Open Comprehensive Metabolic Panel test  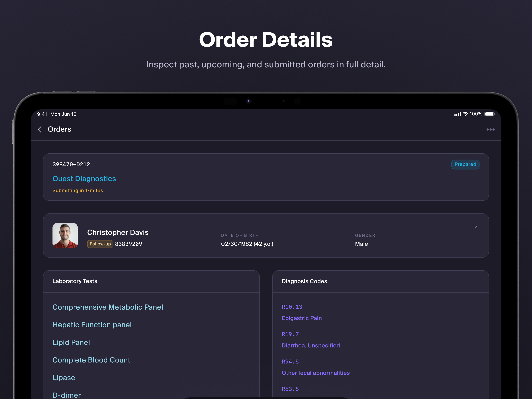pyautogui.click(x=108, y=307)
